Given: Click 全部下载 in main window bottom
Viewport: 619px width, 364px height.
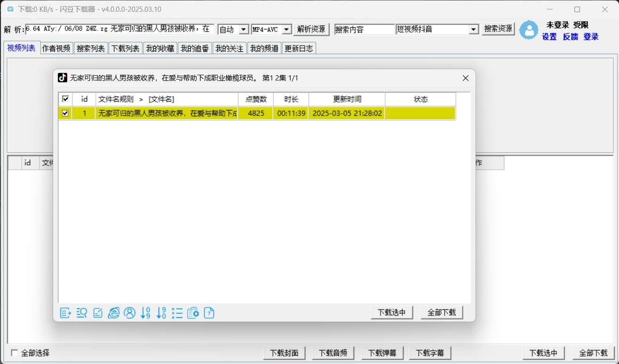Looking at the screenshot, I should coord(594,353).
